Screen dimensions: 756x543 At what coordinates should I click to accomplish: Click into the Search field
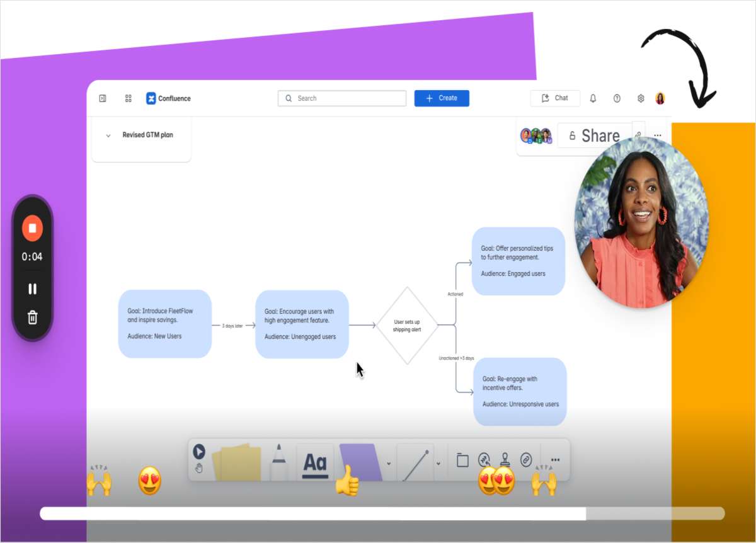[x=342, y=98]
